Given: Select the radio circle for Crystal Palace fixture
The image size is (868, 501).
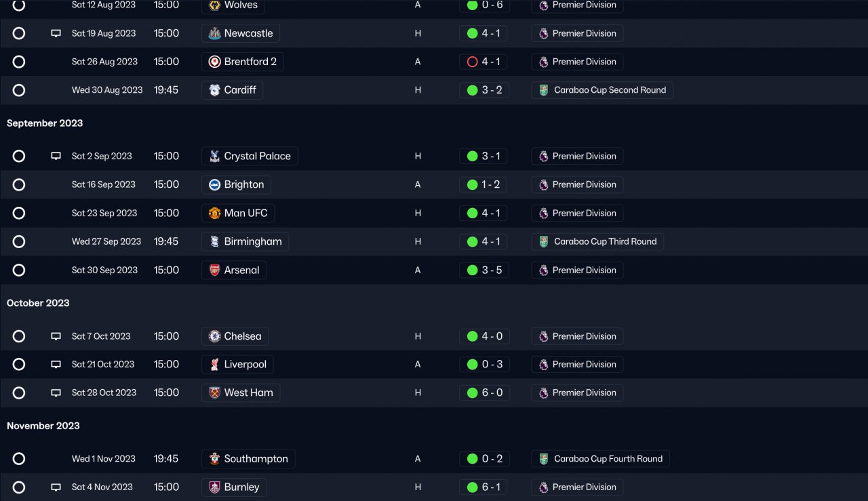Looking at the screenshot, I should tap(19, 157).
